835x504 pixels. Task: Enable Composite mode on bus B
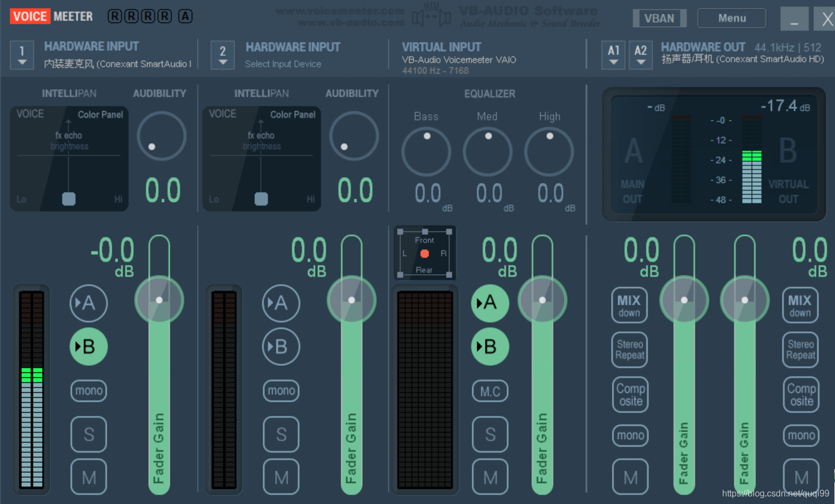point(801,395)
